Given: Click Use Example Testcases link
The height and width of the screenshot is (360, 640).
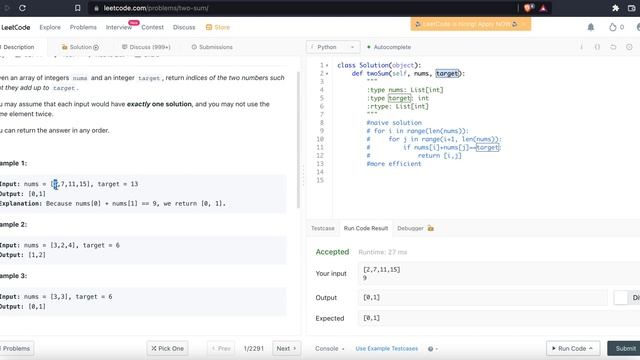Looking at the screenshot, I should click(387, 349).
